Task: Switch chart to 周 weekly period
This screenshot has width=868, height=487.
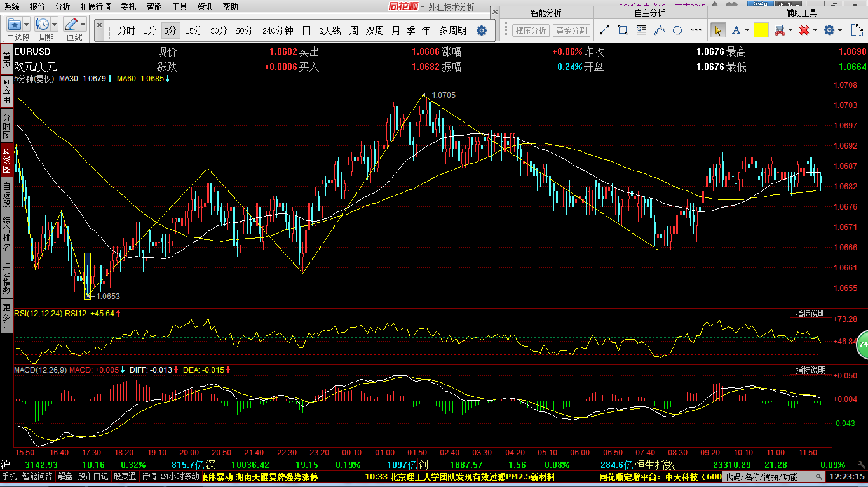Action: coord(353,30)
